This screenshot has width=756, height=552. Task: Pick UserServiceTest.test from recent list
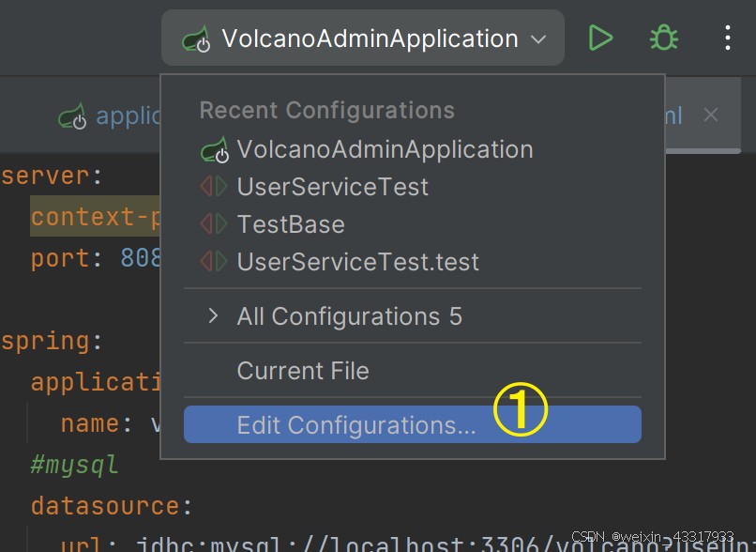pos(358,262)
